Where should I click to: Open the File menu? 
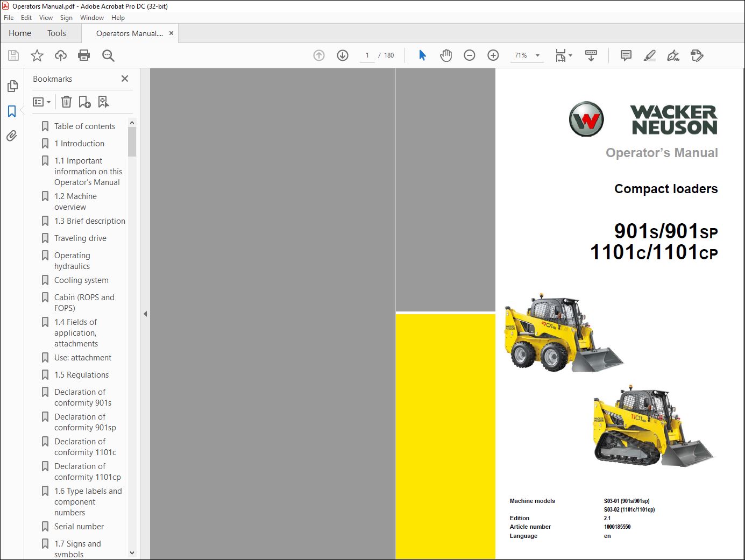pos(9,18)
